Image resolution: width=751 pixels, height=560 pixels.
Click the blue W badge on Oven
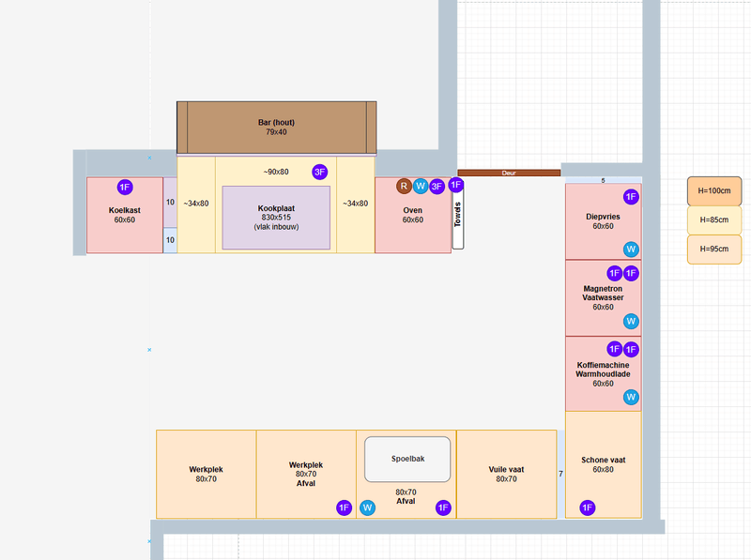click(421, 186)
